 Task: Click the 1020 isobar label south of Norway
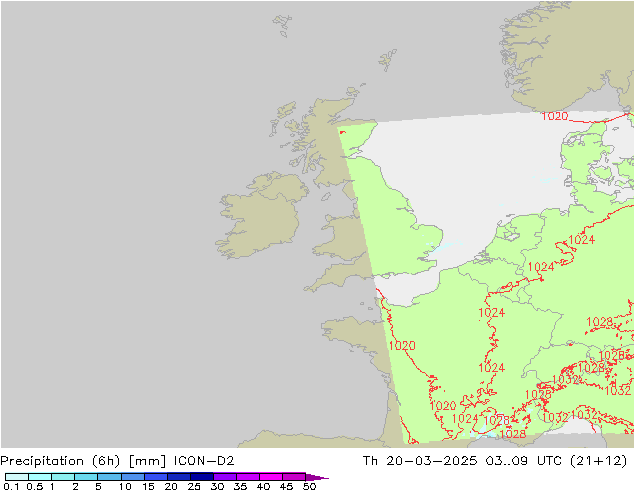click(x=555, y=116)
